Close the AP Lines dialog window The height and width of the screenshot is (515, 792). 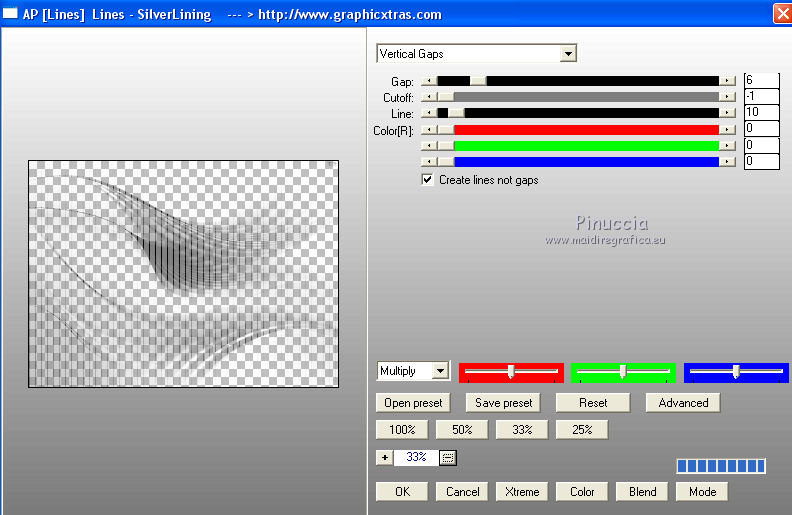(783, 14)
